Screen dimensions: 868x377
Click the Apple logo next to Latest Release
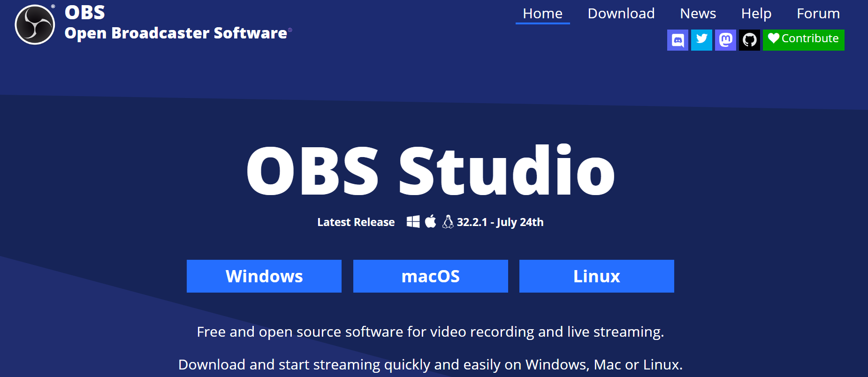coord(430,221)
